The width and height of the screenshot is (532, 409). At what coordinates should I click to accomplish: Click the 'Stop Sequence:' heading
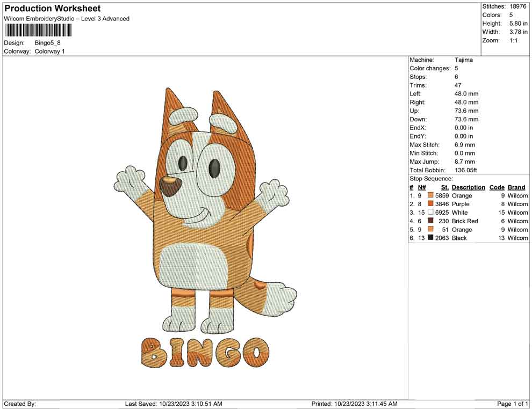(431, 179)
